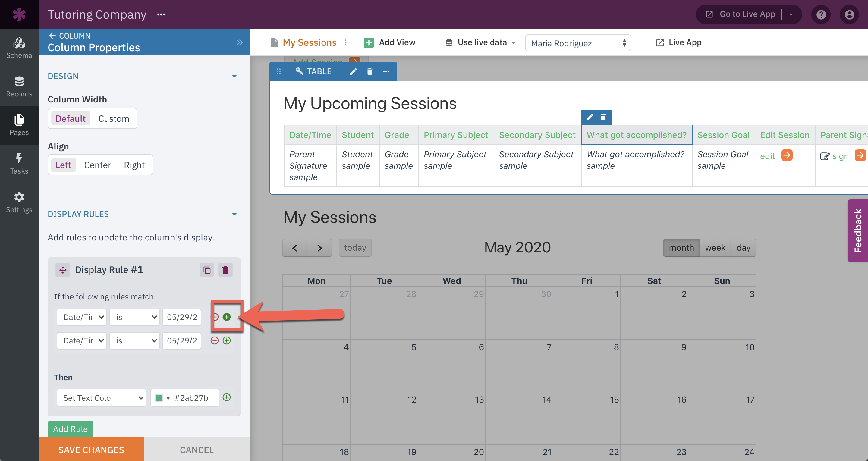Edit the What got accomplished column
Image resolution: width=868 pixels, height=461 pixels.
590,117
